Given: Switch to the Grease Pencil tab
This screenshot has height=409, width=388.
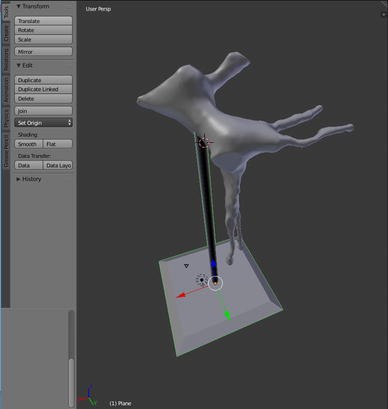Looking at the screenshot, I should [x=6, y=154].
